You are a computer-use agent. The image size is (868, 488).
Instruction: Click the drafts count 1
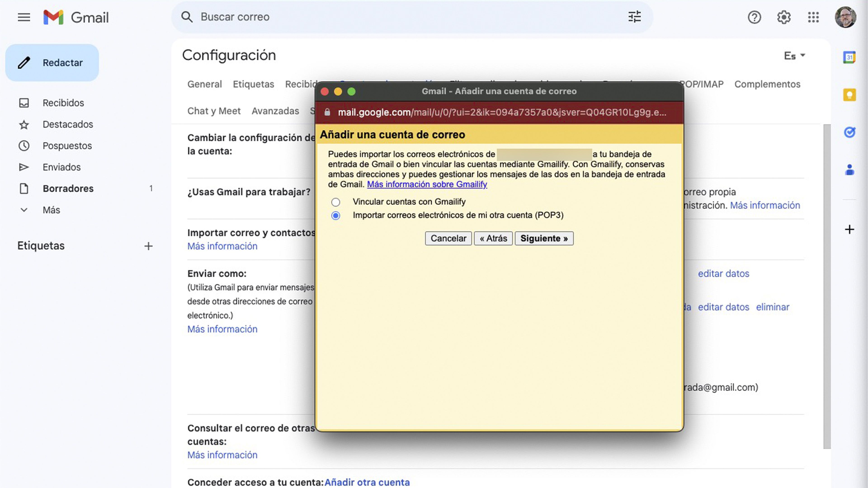point(151,189)
